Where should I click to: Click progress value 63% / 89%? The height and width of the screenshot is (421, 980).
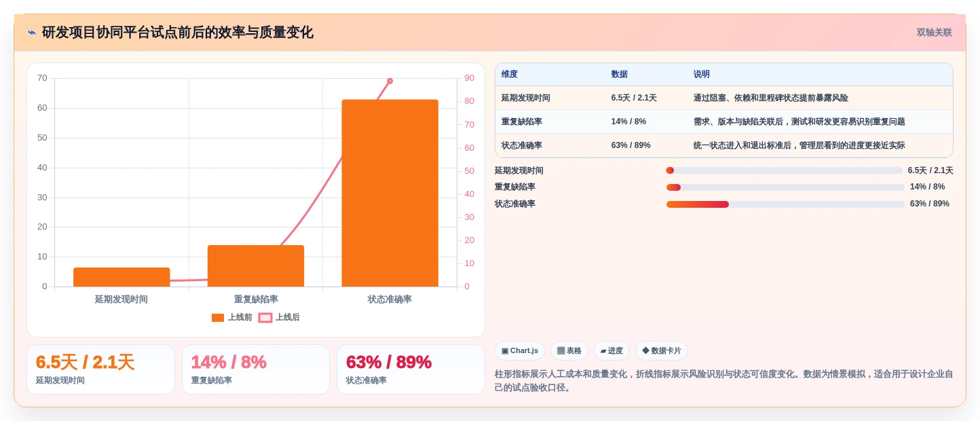click(930, 204)
